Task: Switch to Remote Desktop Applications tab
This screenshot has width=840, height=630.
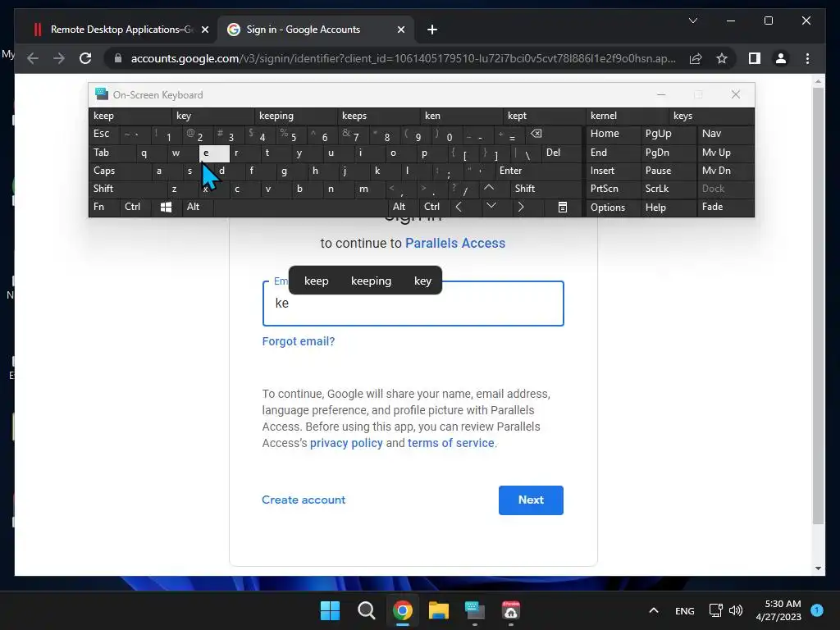Action: click(119, 30)
